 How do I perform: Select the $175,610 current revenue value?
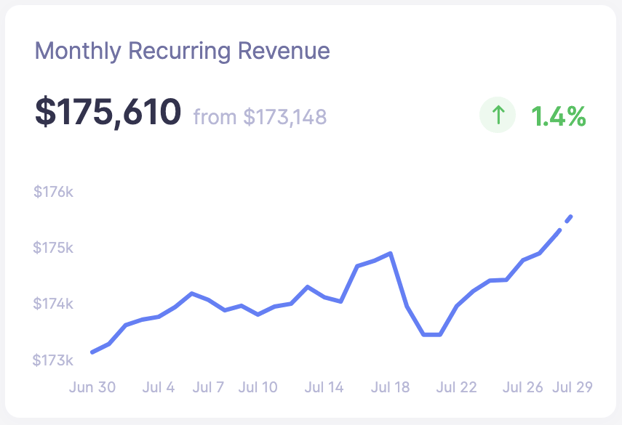click(x=108, y=113)
